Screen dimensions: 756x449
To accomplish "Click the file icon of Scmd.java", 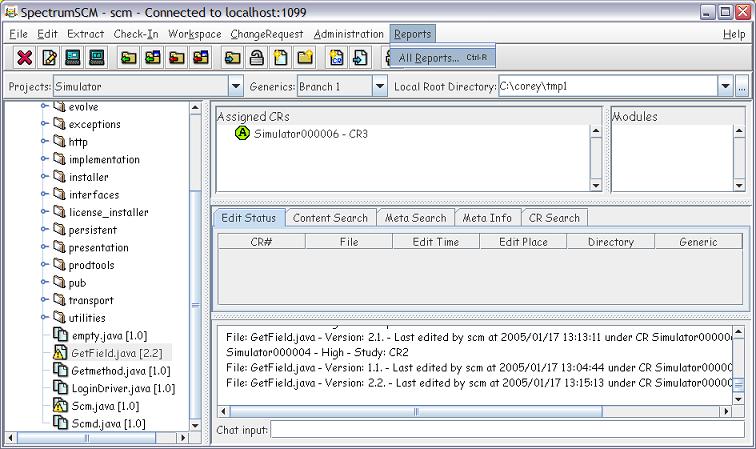I will (x=60, y=422).
